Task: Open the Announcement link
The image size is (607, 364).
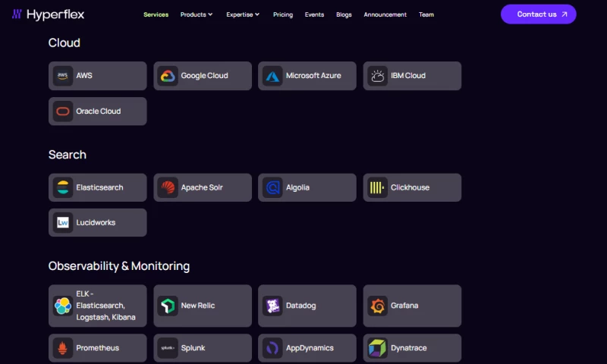Action: click(385, 14)
